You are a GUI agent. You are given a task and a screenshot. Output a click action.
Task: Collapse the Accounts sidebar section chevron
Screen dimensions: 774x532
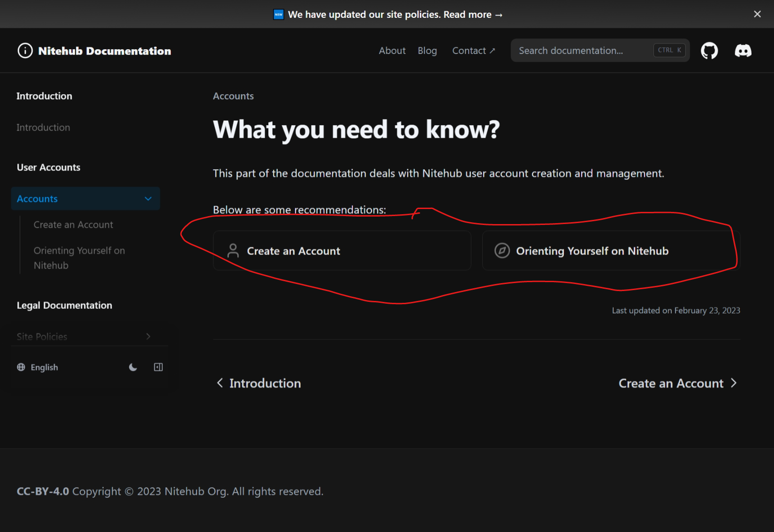[x=148, y=199]
